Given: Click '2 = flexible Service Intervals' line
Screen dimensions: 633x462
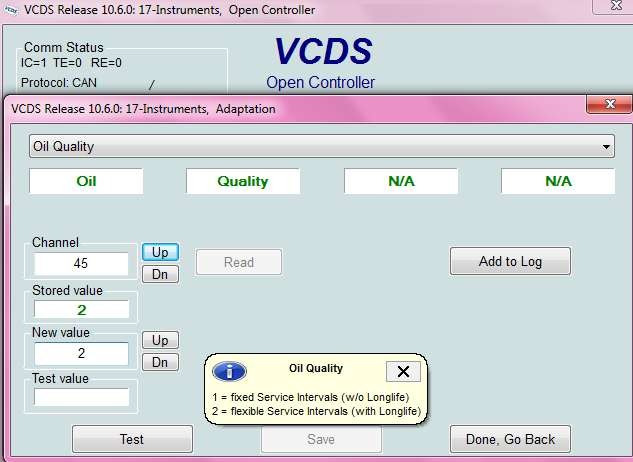Looking at the screenshot, I should tap(316, 412).
